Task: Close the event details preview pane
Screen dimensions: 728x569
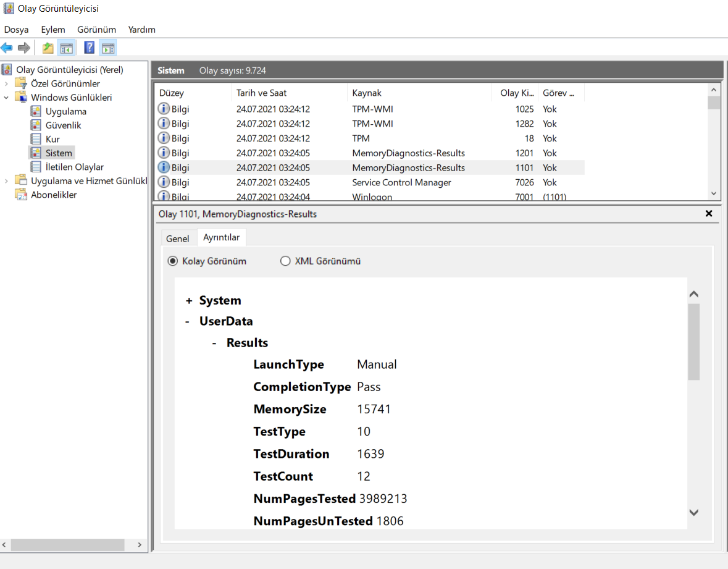Action: pos(709,214)
